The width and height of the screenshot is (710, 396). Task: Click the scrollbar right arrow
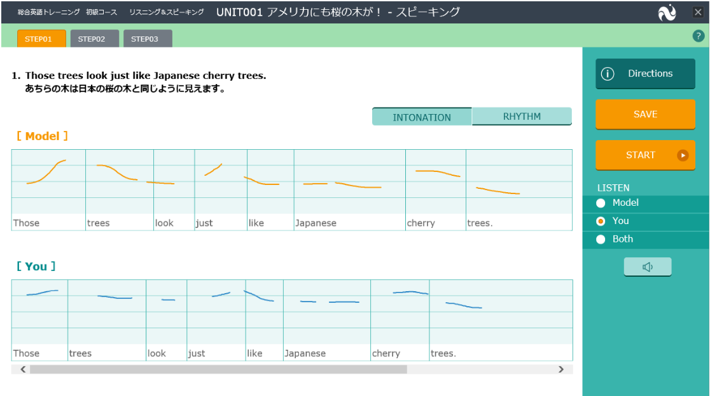[x=561, y=369]
